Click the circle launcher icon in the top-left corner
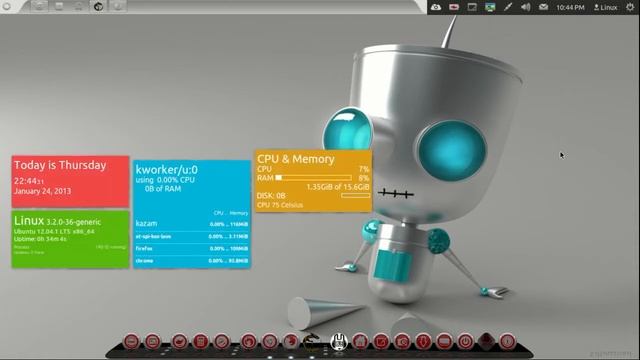This screenshot has width=640, height=360. [x=7, y=7]
